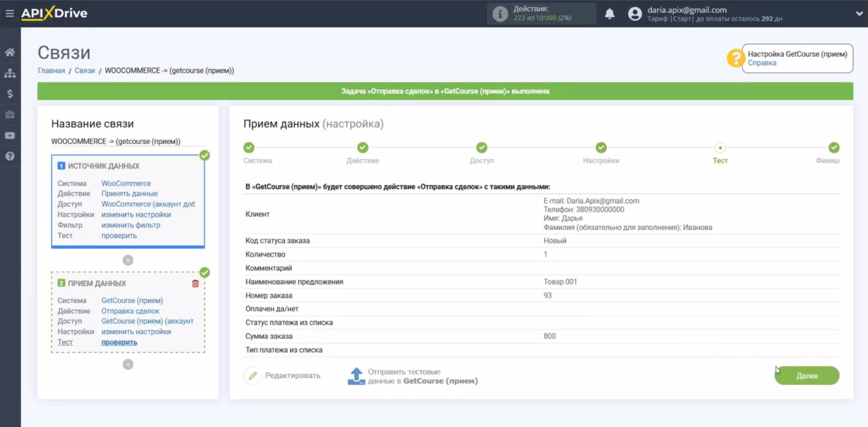The image size is (868, 427).
Task: Click the actions info icon
Action: point(500,14)
